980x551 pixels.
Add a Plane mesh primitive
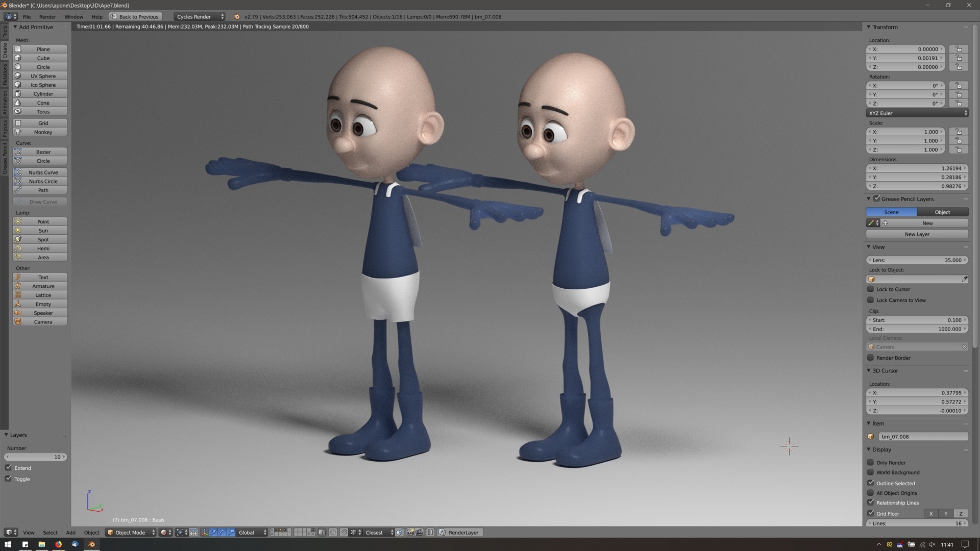40,49
